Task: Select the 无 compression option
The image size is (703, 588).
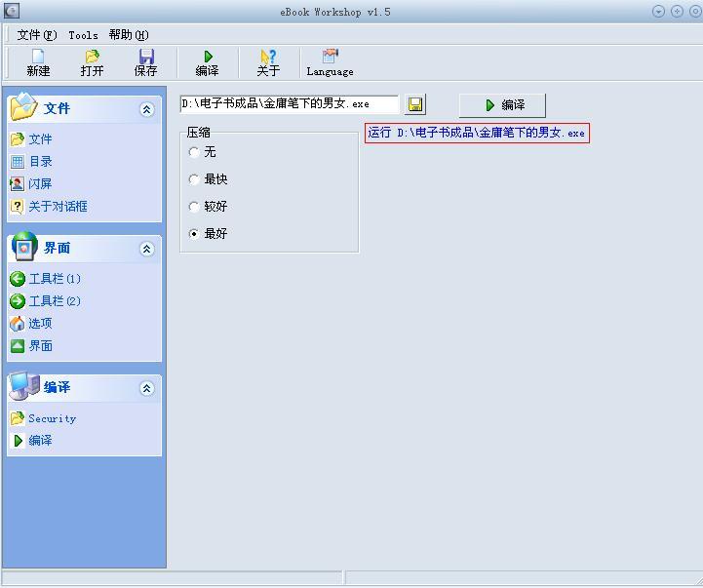Action: tap(202, 152)
